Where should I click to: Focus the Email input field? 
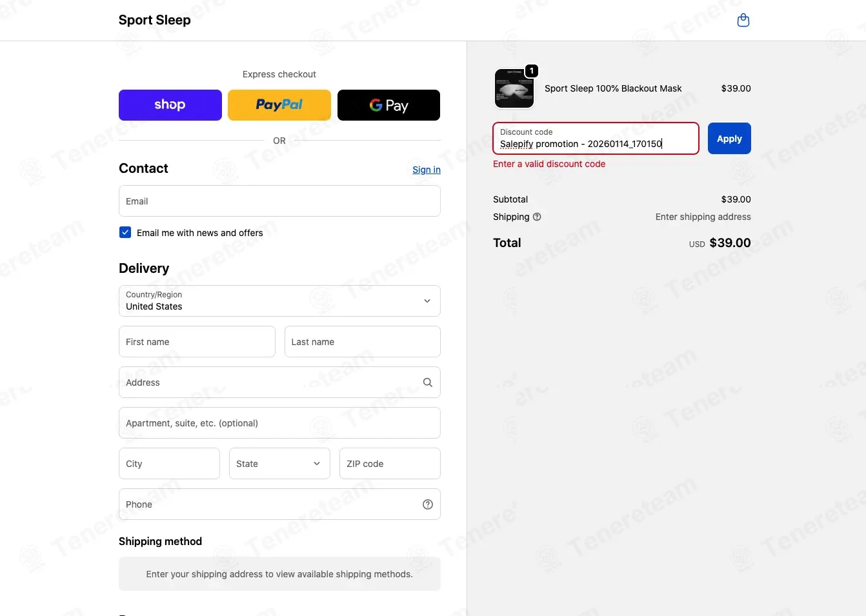point(279,201)
